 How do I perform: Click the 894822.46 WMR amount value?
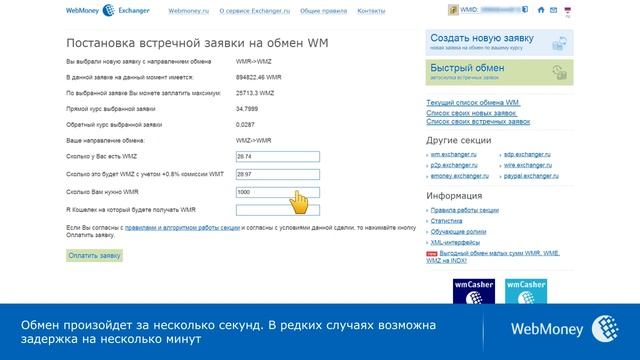258,77
